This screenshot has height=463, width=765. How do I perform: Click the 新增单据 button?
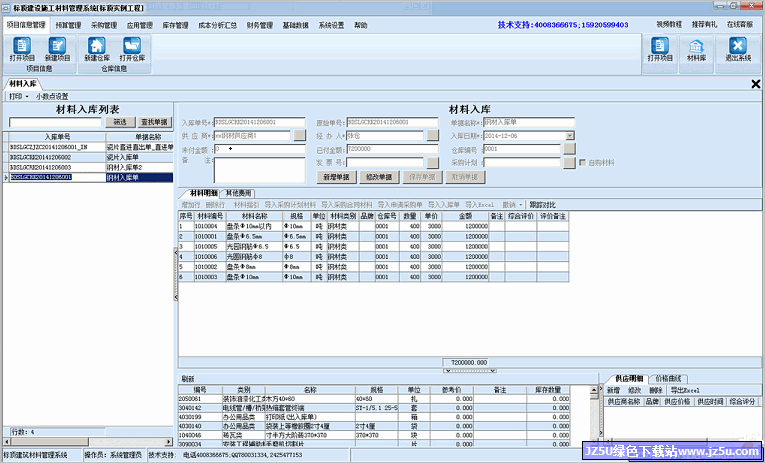coord(336,177)
